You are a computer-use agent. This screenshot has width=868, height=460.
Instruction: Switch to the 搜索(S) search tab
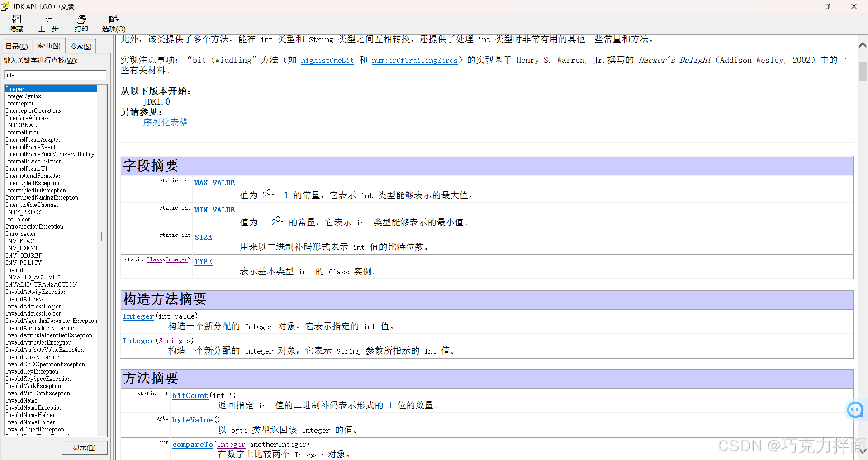(x=81, y=46)
